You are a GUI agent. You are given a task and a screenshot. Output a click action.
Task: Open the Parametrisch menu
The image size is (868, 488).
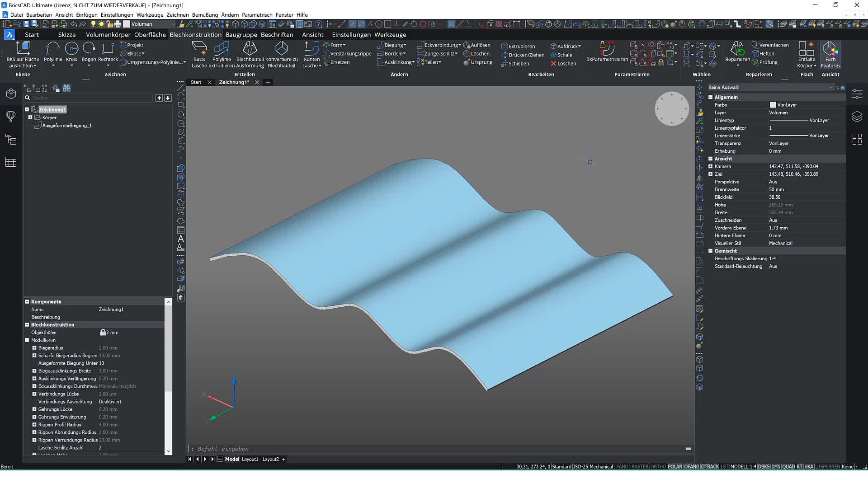(257, 15)
